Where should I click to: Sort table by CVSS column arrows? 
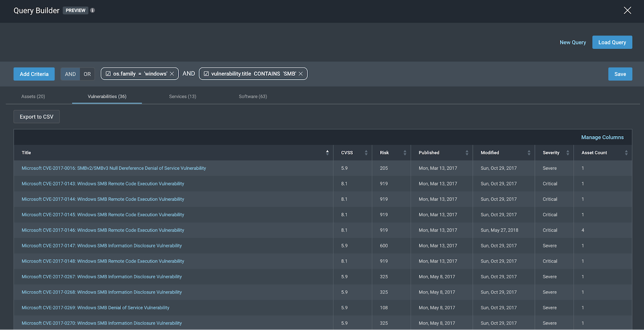(366, 153)
